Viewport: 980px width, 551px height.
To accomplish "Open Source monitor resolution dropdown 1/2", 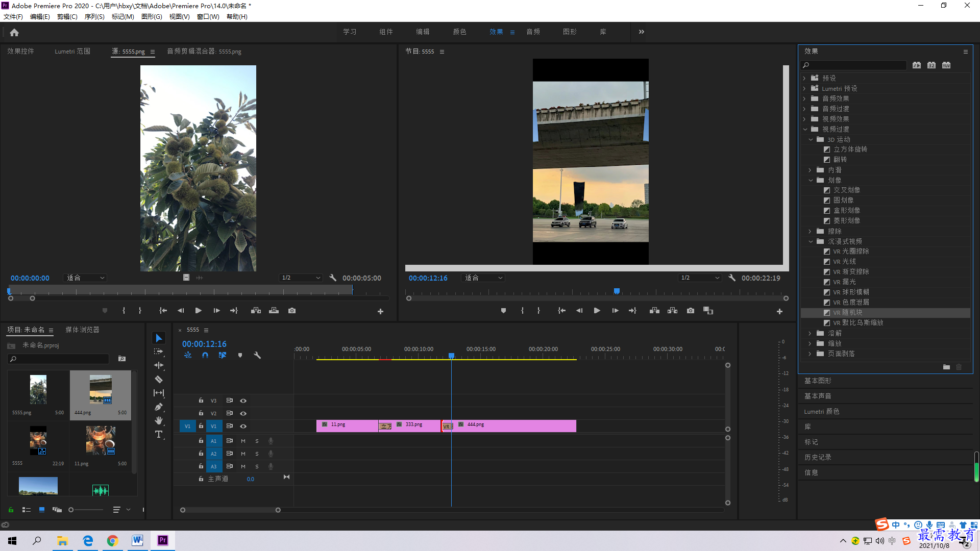I will click(x=301, y=278).
